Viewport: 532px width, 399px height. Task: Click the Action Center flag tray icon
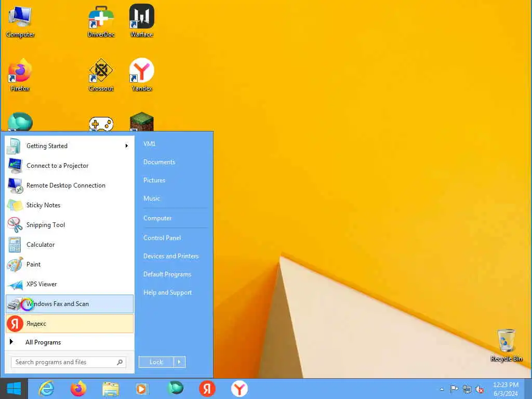click(454, 389)
